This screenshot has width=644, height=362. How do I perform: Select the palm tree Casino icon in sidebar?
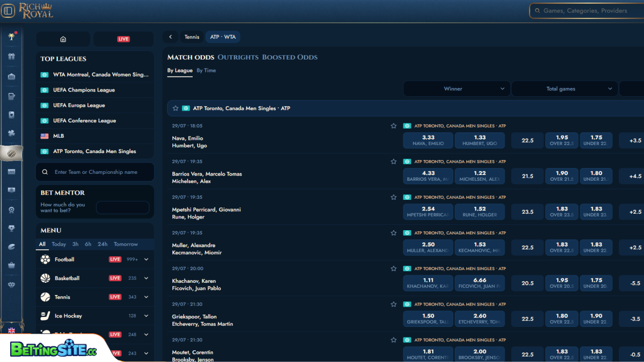(x=12, y=37)
